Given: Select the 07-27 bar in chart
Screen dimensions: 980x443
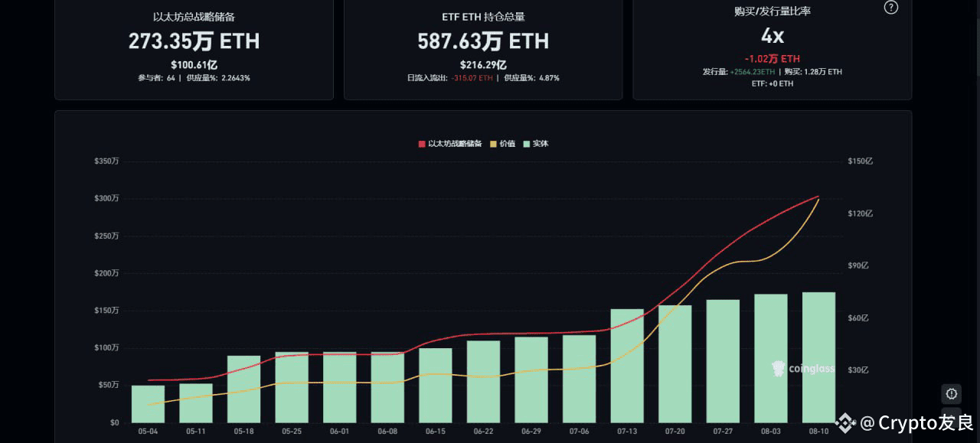Looking at the screenshot, I should point(723,360).
